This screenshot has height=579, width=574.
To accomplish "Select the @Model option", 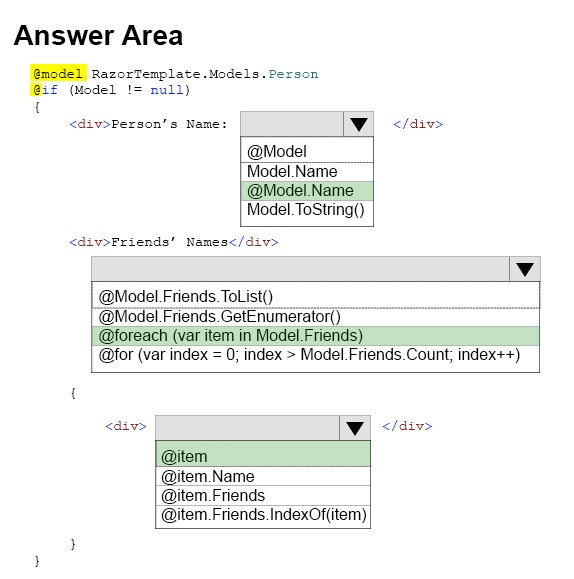I will click(307, 151).
